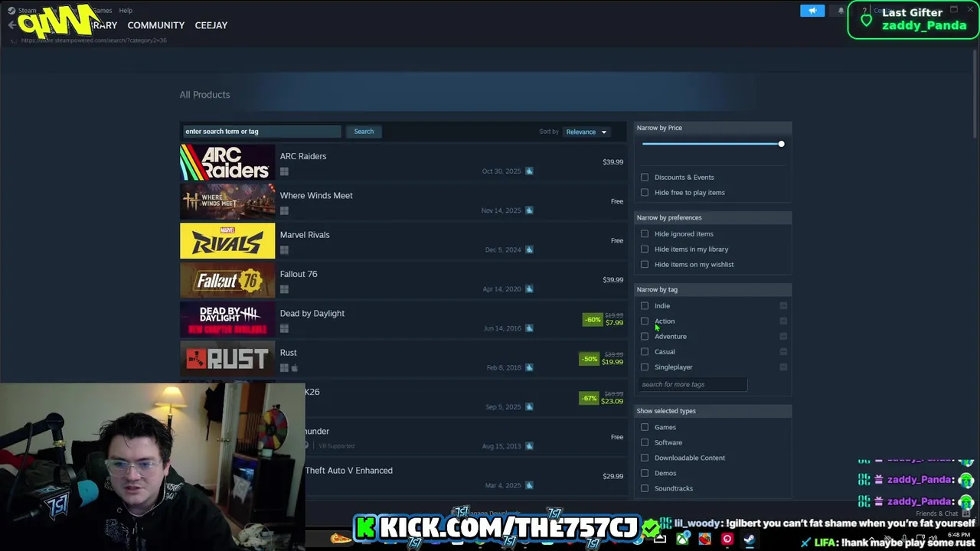Click blue icon beside ARC Raiders release date
This screenshot has height=551, width=980.
click(x=529, y=171)
